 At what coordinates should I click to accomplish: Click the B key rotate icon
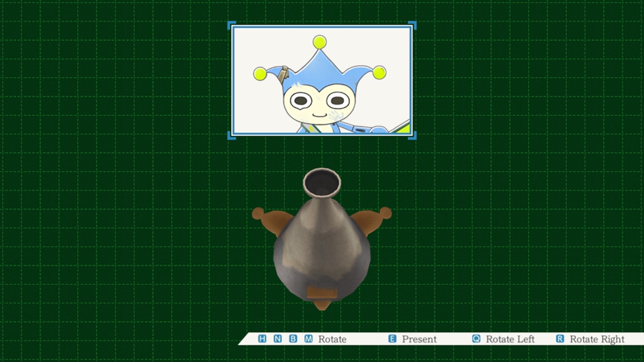coord(293,338)
